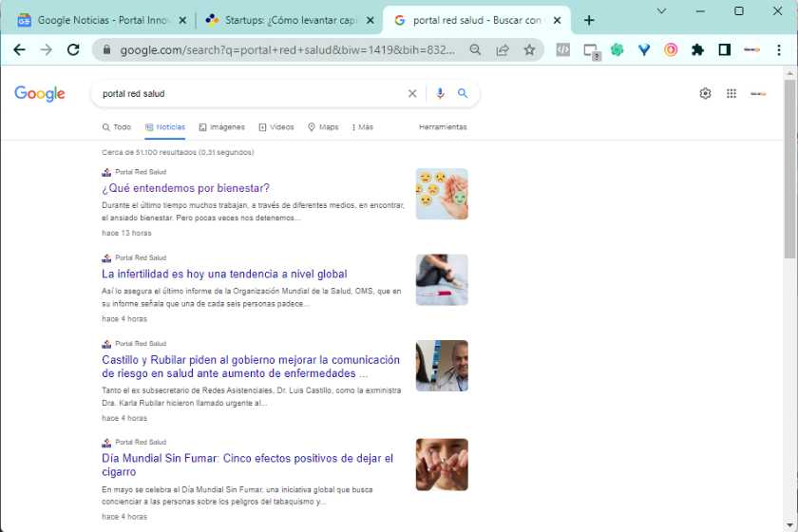The image size is (798, 532).
Task: Bookmark this page with the star icon
Action: (529, 50)
